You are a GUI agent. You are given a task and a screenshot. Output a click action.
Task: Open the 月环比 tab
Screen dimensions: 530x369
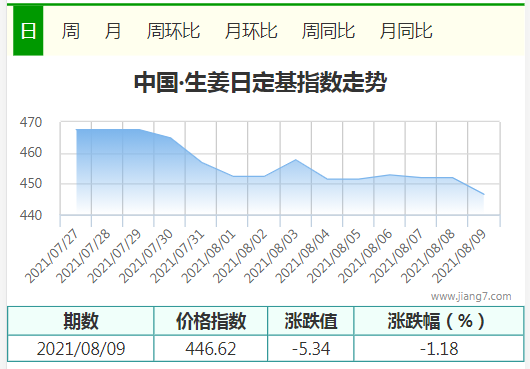[251, 31]
